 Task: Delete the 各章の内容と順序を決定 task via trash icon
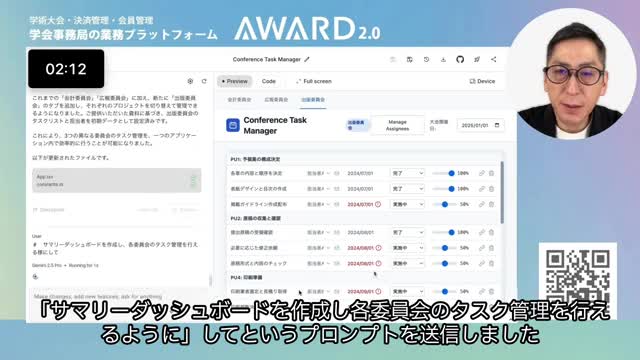[x=491, y=173]
